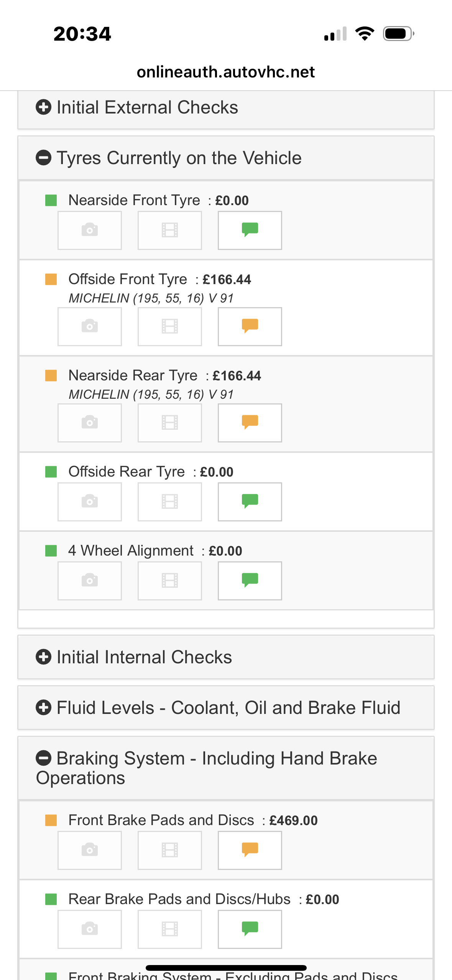View the orange comment for Offside Front Tyre
452x980 pixels.
pos(250,326)
